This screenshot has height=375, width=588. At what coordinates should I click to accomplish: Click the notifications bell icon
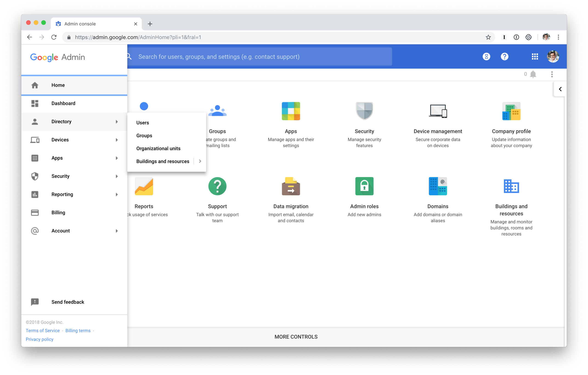coord(533,74)
